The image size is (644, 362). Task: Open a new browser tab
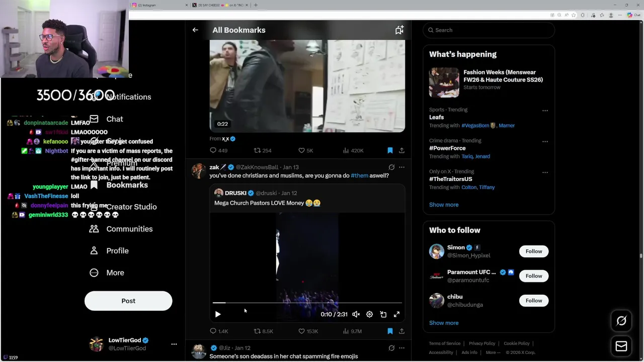(x=256, y=5)
